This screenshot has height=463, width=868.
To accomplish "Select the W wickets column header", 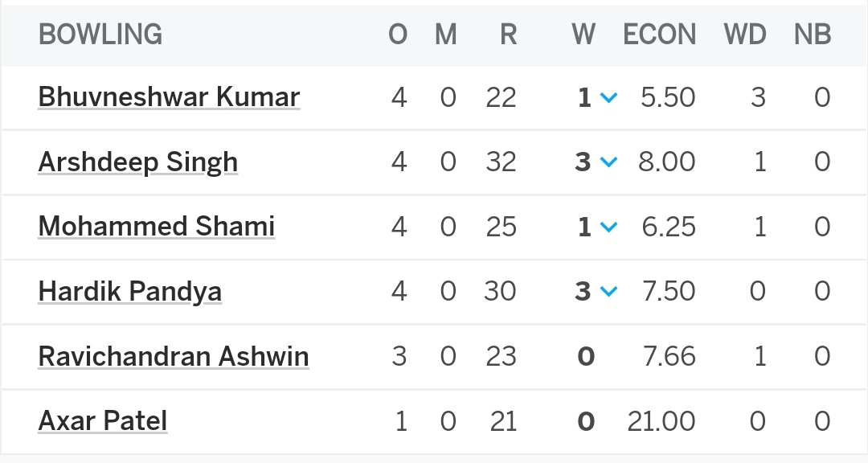I will click(x=583, y=35).
